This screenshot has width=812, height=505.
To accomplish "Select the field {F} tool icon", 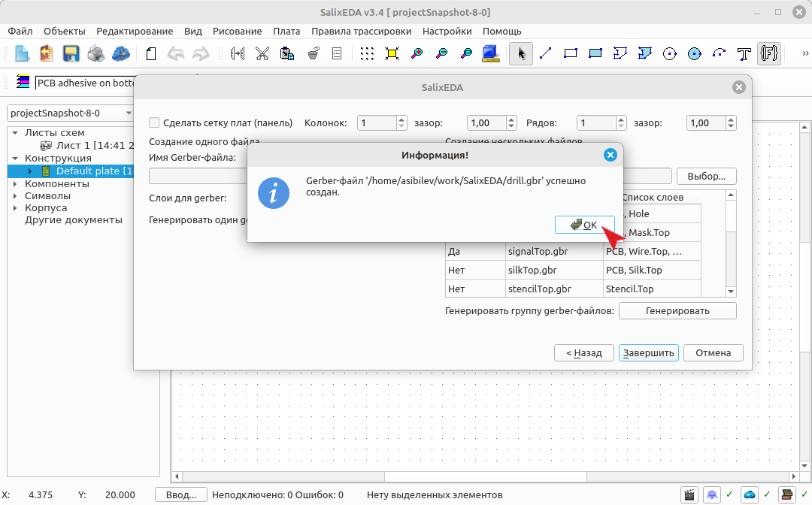I will 769,53.
